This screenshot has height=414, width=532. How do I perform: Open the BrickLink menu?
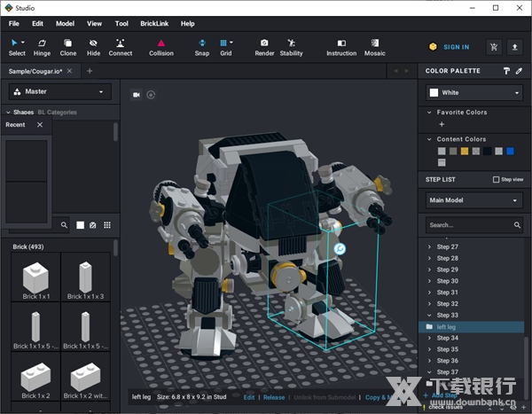click(x=154, y=24)
